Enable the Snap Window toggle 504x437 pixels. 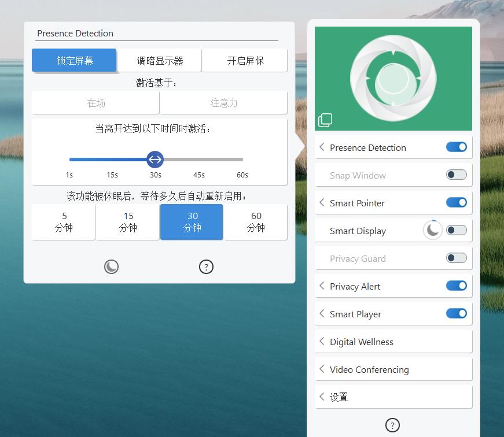[455, 175]
